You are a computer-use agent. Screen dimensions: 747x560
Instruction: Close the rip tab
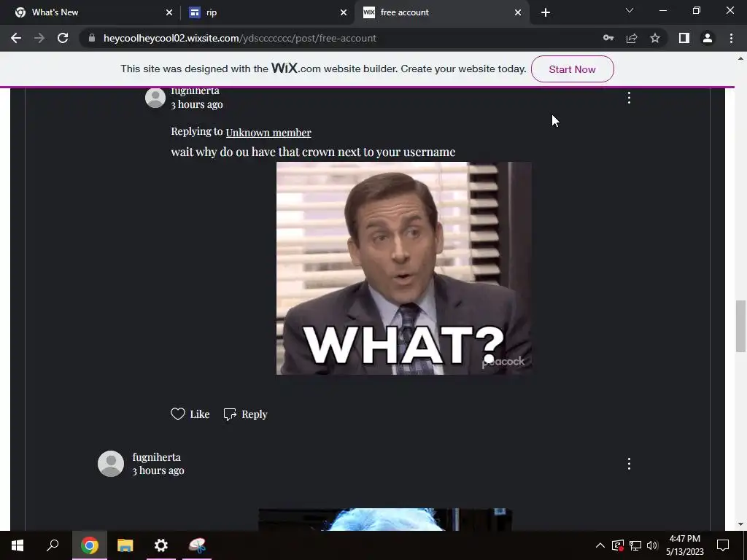coord(344,12)
